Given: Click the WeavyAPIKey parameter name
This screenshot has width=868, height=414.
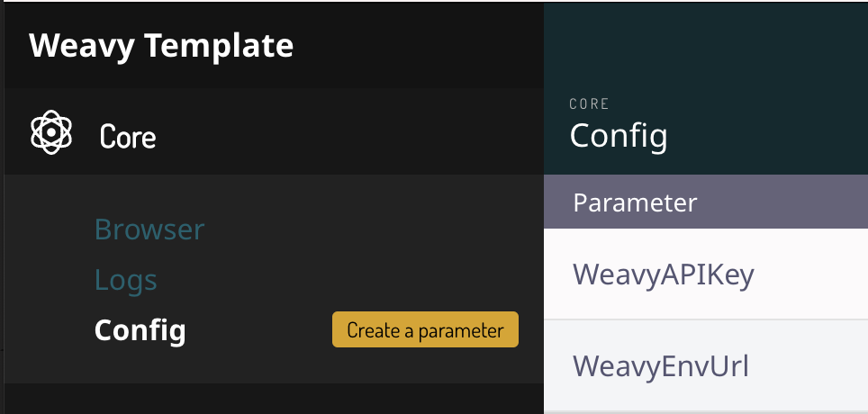Looking at the screenshot, I should 663,274.
